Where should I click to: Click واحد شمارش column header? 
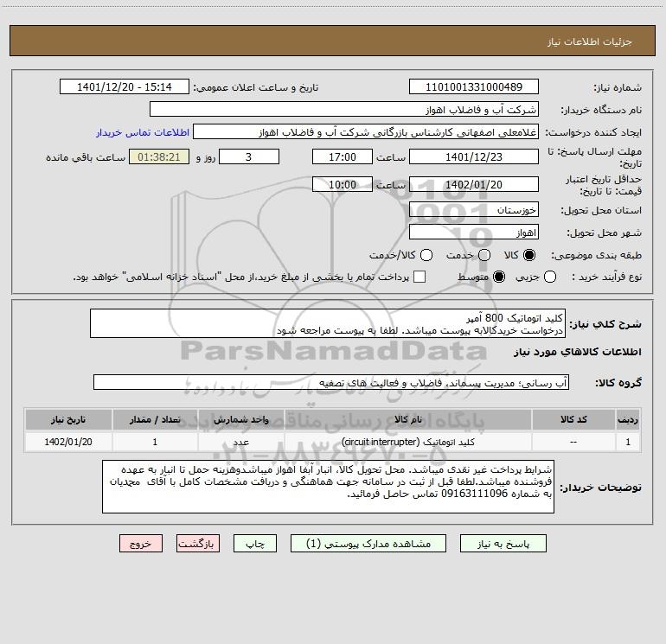click(240, 419)
